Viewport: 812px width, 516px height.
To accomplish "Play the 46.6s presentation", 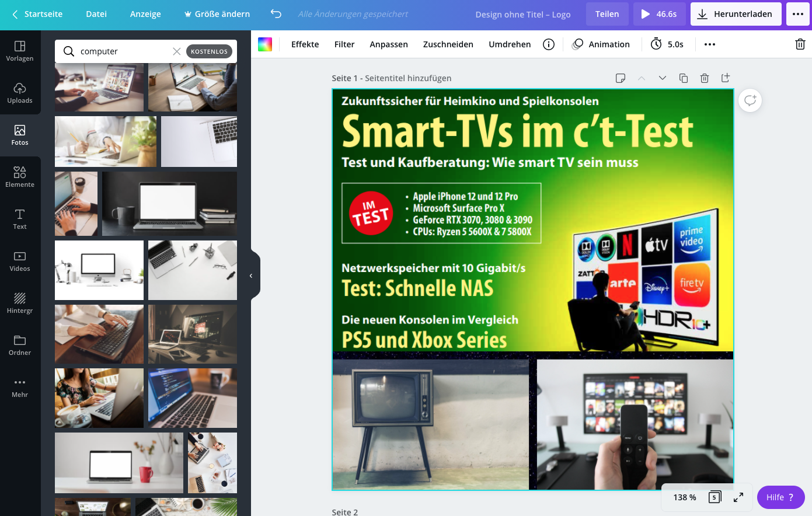I will click(x=659, y=14).
